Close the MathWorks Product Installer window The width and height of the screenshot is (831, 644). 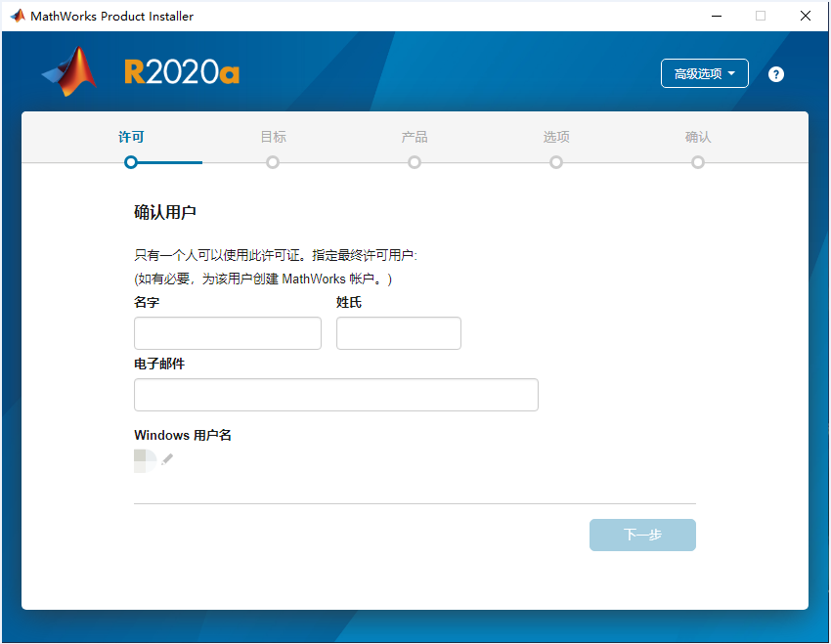point(806,16)
